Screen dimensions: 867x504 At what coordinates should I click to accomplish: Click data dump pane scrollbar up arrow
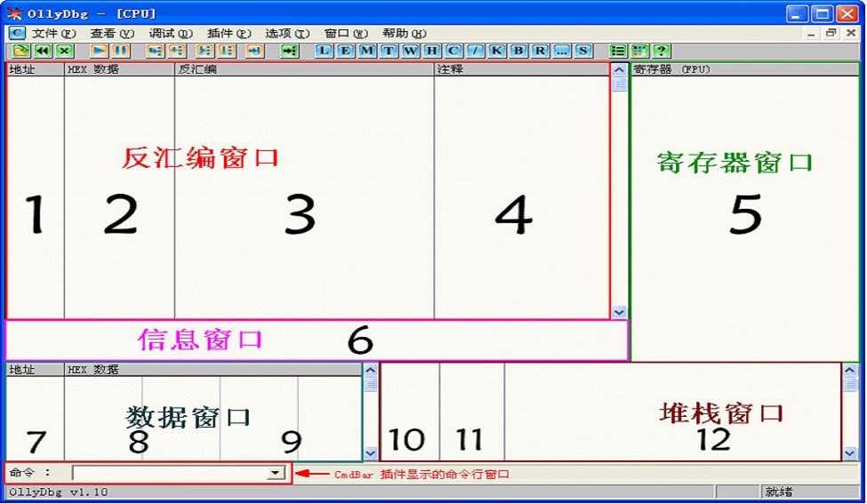pos(371,370)
